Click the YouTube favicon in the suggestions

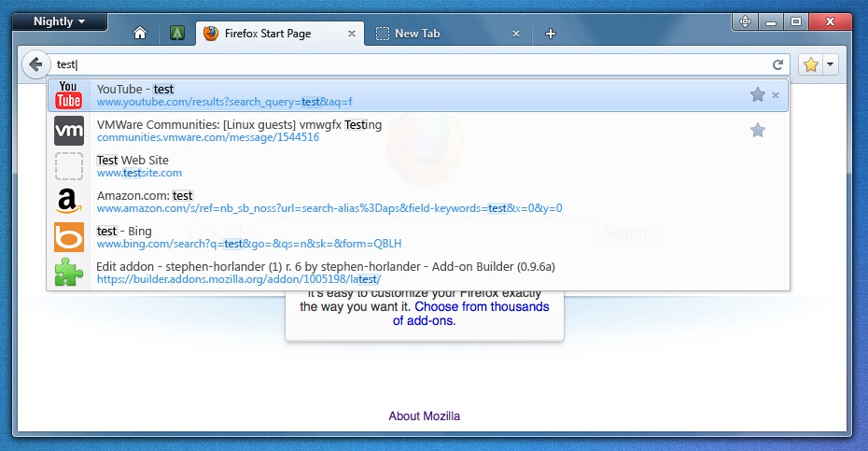coord(69,95)
